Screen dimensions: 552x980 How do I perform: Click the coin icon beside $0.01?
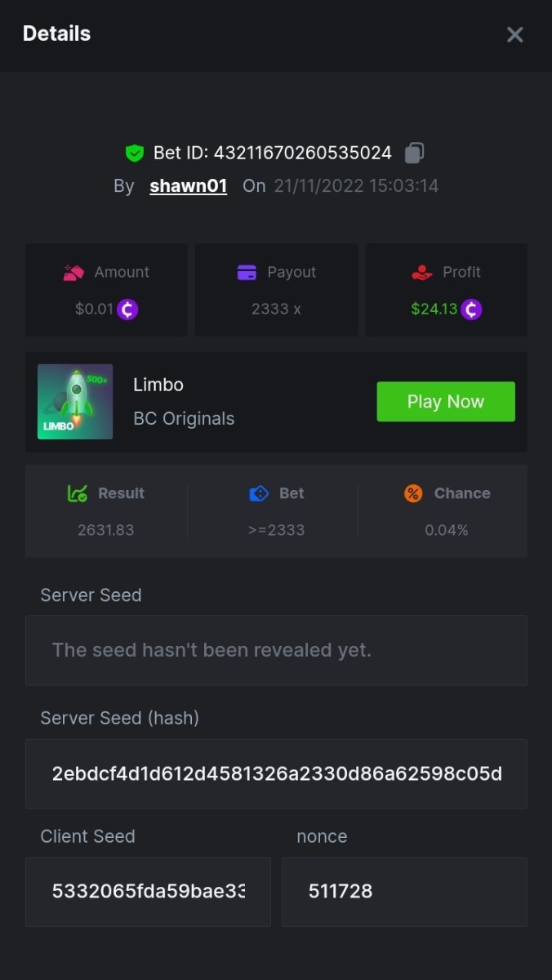point(127,310)
